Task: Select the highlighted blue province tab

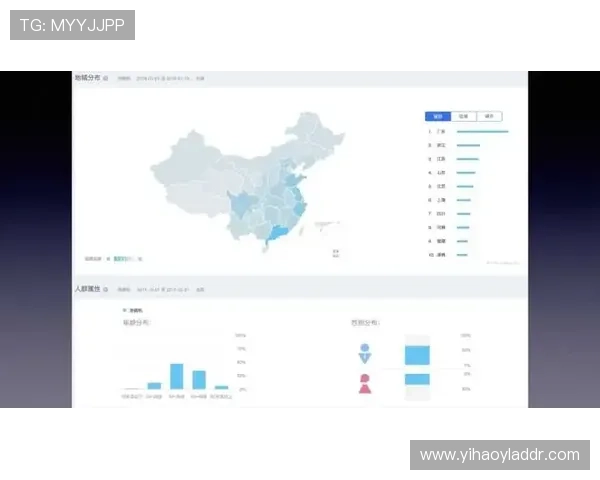Action: point(438,116)
